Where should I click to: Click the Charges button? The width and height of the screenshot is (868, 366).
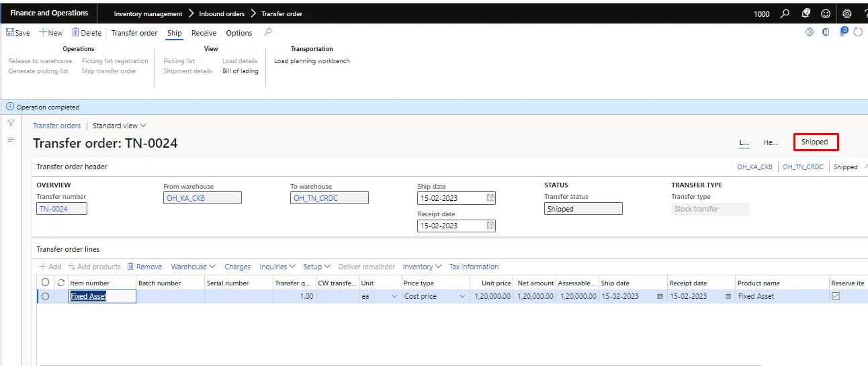coord(238,267)
